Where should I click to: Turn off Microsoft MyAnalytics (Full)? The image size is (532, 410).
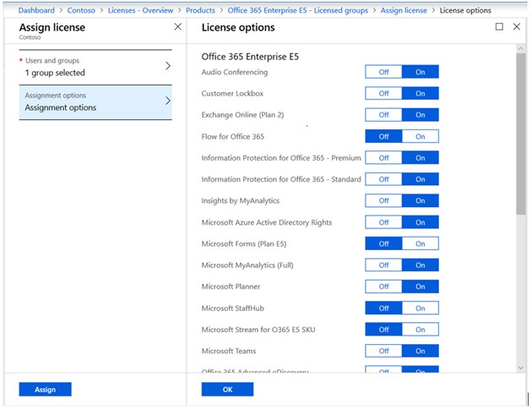[383, 265]
